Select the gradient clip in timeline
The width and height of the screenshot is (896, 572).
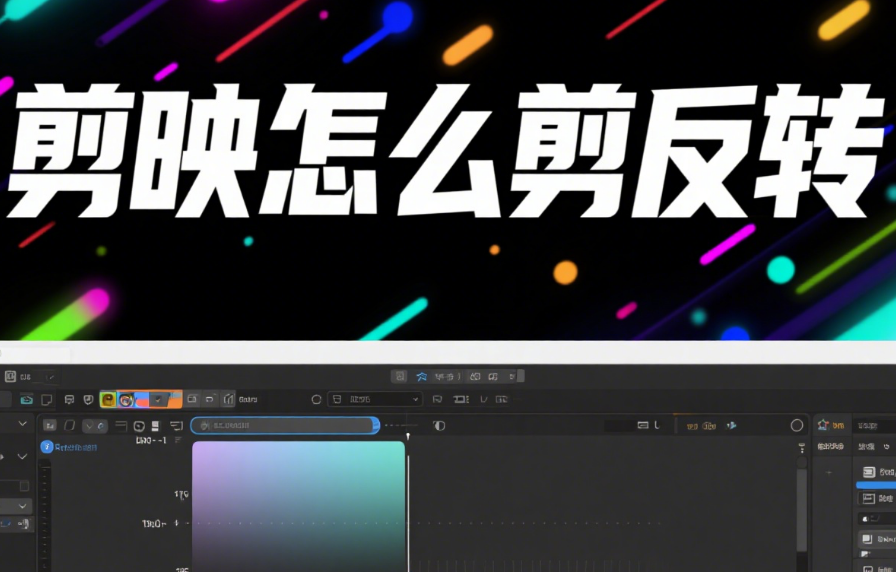click(298, 506)
